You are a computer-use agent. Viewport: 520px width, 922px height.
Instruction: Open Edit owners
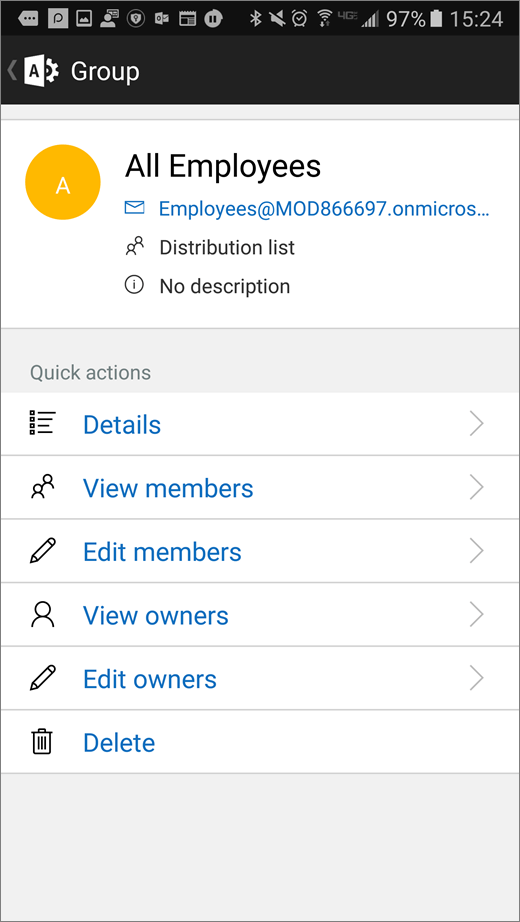260,678
